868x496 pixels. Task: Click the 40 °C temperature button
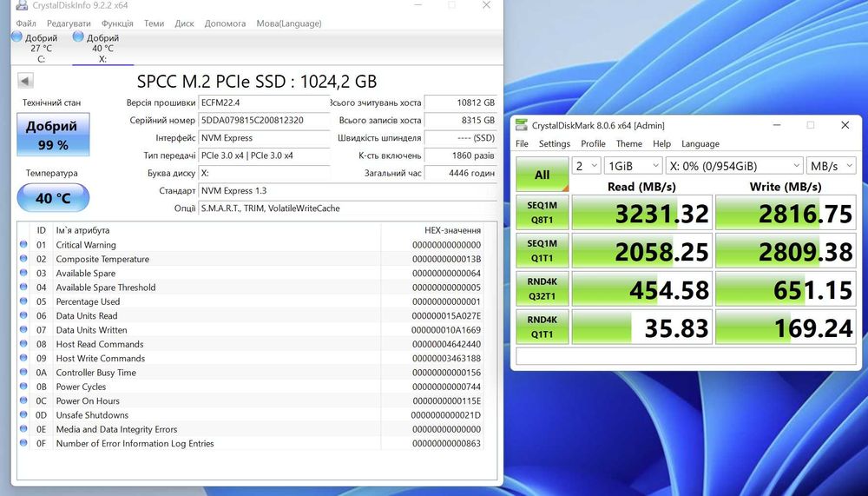[x=53, y=198]
